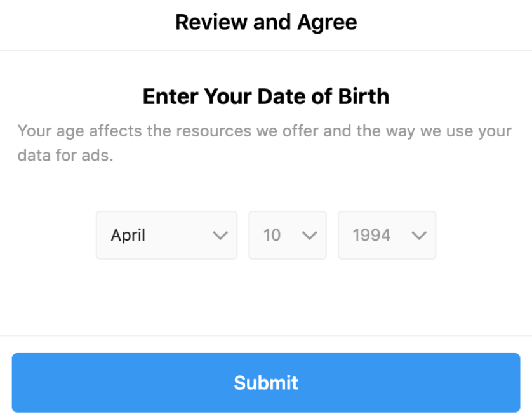The width and height of the screenshot is (532, 419).
Task: Click the chevron arrow next to year 1994
Action: tap(419, 236)
